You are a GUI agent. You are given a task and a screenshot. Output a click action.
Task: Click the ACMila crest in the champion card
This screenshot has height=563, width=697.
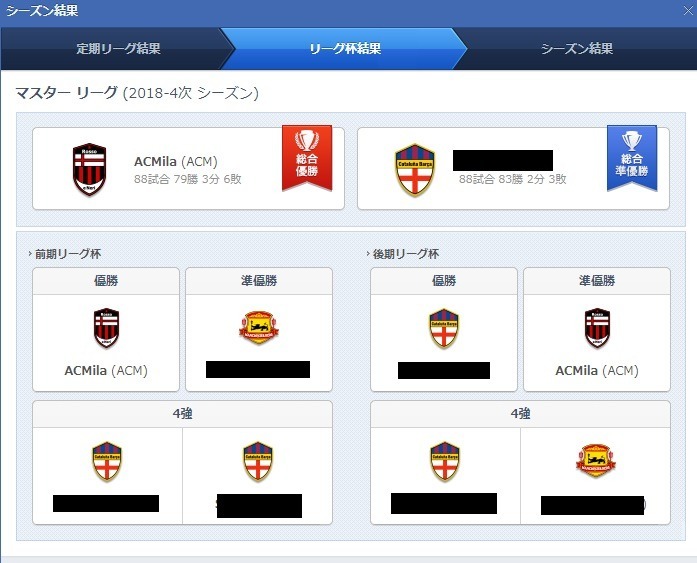pyautogui.click(x=89, y=169)
